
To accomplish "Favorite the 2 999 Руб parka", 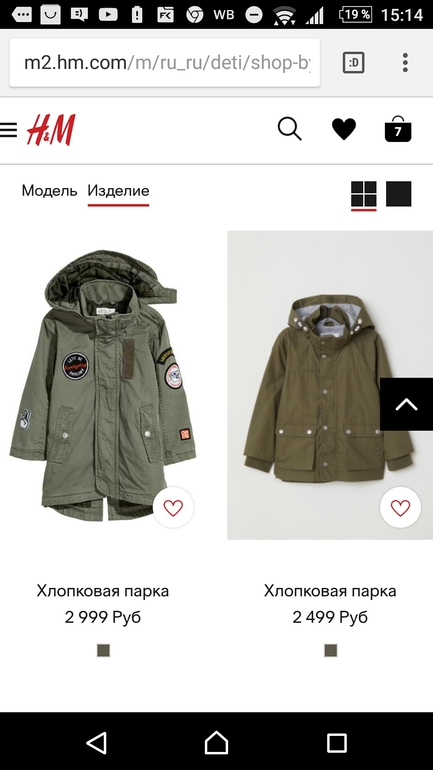I will (x=173, y=508).
